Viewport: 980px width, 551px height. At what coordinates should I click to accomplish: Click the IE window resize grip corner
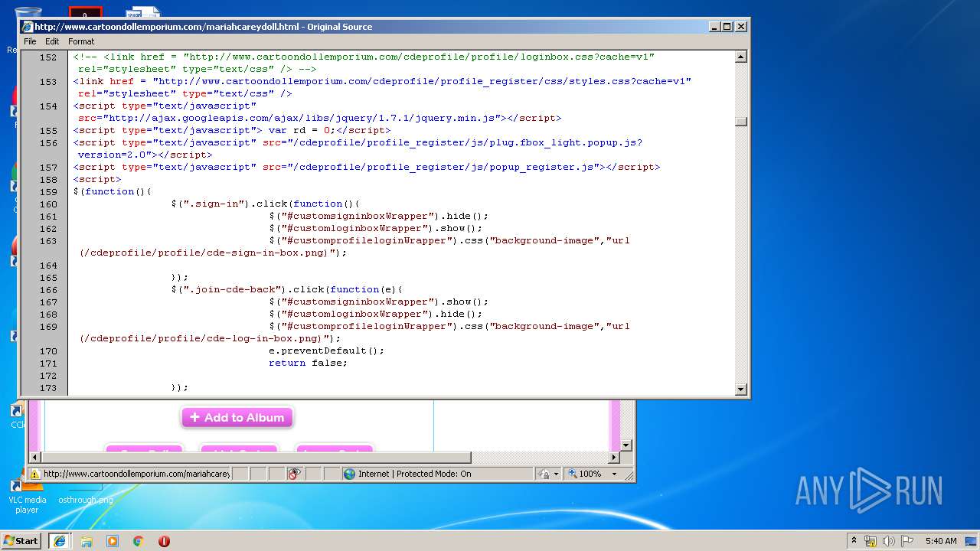[x=629, y=475]
